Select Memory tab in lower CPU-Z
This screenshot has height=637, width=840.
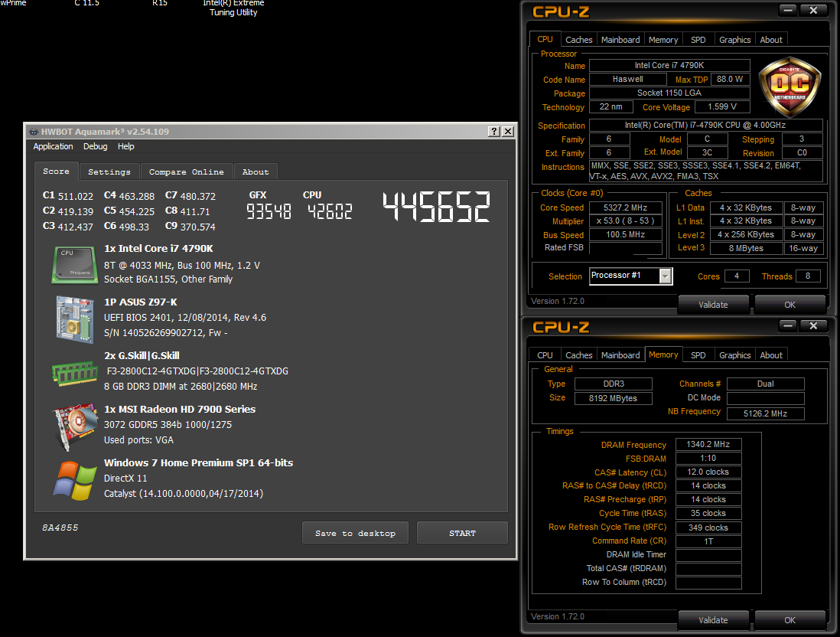(x=663, y=354)
